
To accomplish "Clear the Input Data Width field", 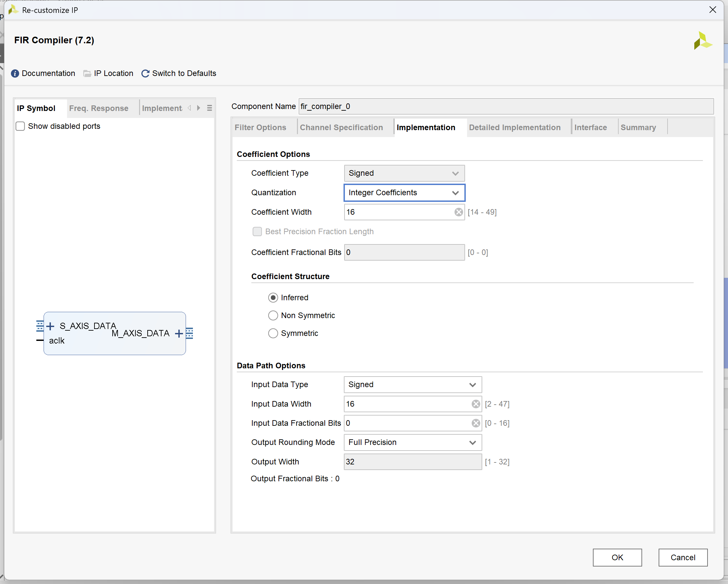I will (x=475, y=404).
